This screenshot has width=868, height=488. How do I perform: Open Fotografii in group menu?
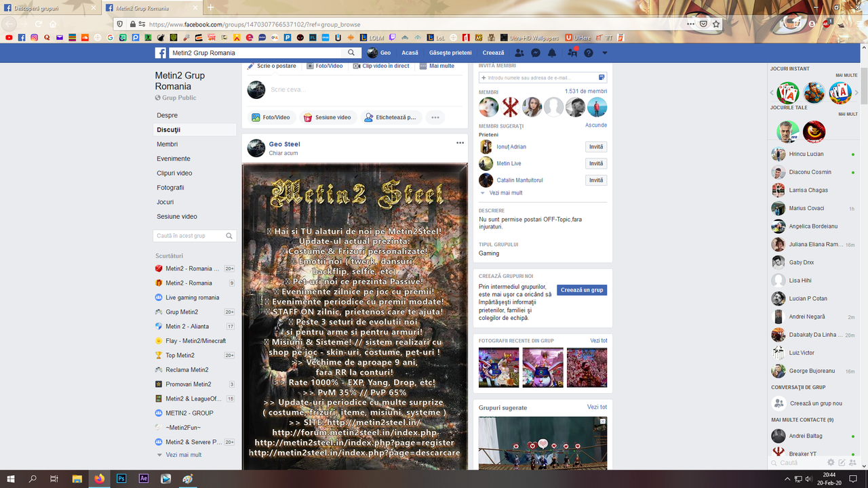170,188
